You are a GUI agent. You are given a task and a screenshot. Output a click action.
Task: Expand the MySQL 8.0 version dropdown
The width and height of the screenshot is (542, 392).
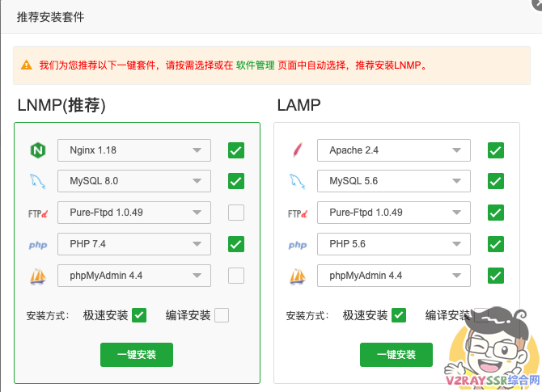click(x=134, y=181)
